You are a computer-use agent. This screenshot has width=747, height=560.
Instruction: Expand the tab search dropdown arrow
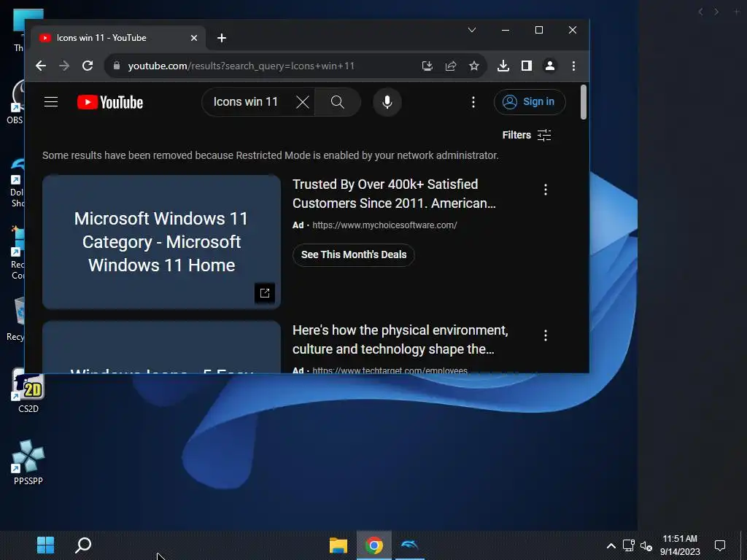472,30
